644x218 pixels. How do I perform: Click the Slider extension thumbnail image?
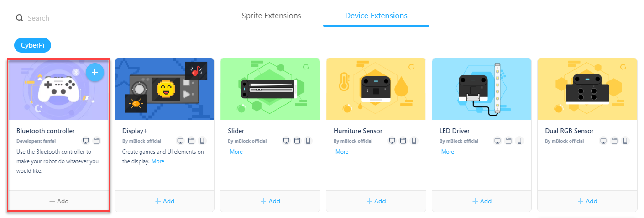[270, 89]
